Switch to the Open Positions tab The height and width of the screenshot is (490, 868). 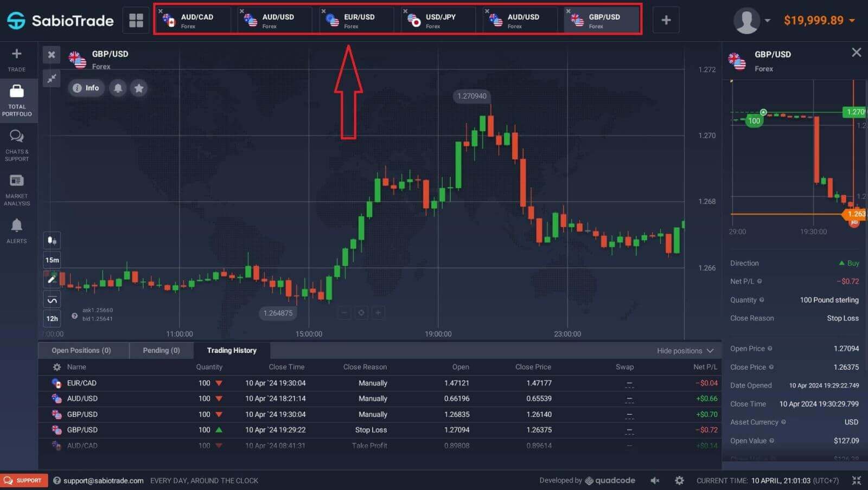(82, 350)
